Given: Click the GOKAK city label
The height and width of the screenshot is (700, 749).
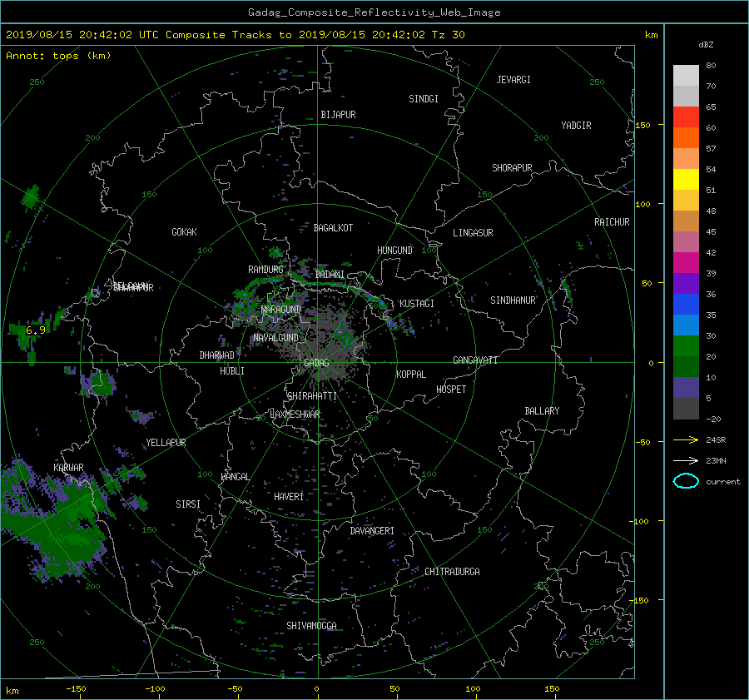Looking at the screenshot, I should pyautogui.click(x=184, y=232).
